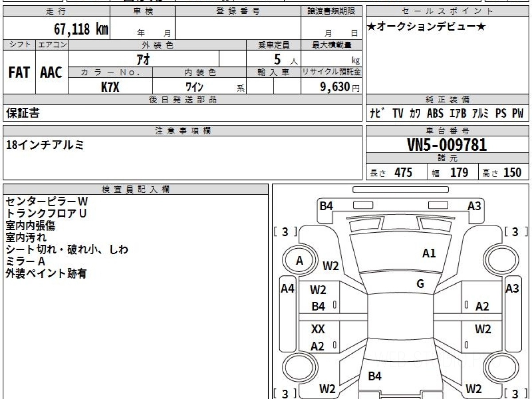Click the recycle deposit 9,630円
Viewport: 532px width, 399px height.
(340, 87)
